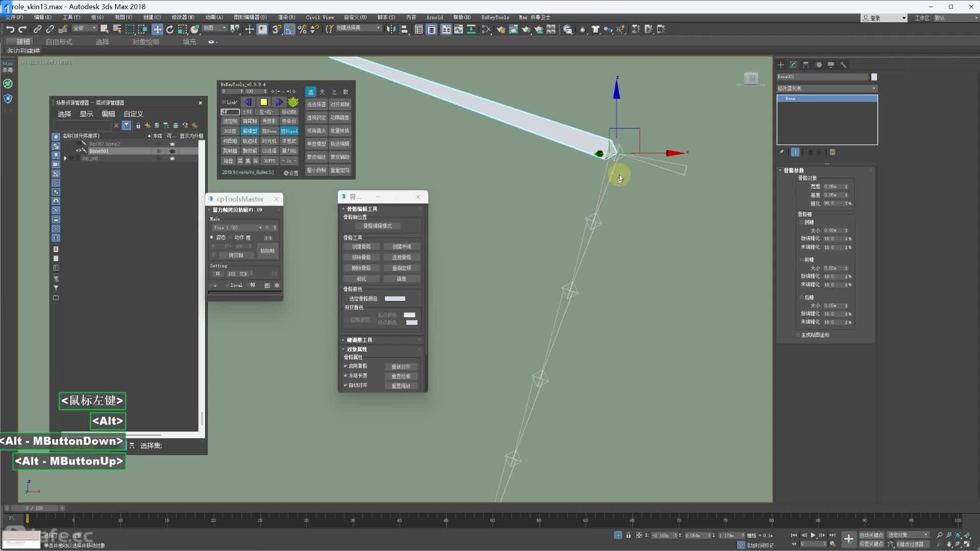Toggle the 冻结长度 checkbox

click(346, 375)
